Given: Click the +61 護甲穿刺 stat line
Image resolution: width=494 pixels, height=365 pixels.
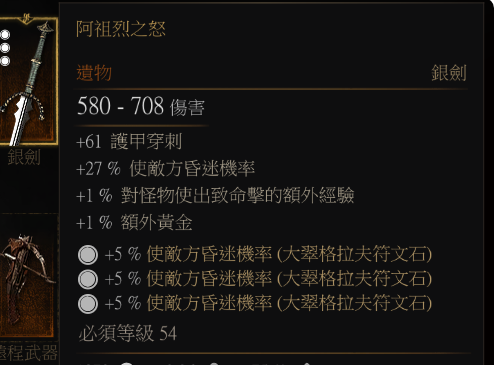Looking at the screenshot, I should (129, 141).
